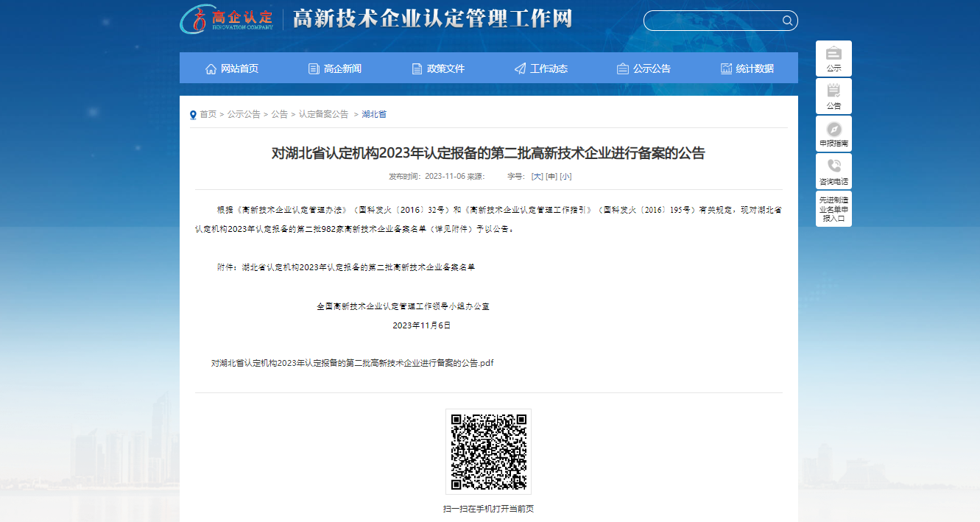Open 政策文件 navigation tab

[437, 68]
